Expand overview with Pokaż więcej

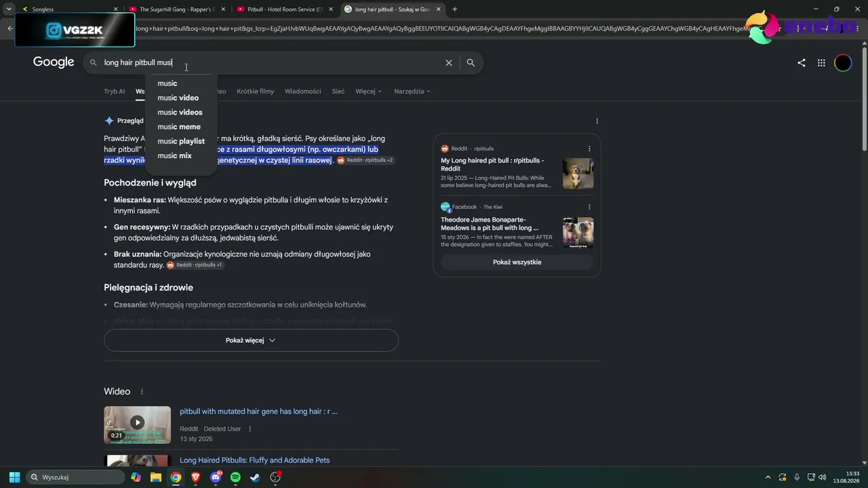tap(251, 340)
